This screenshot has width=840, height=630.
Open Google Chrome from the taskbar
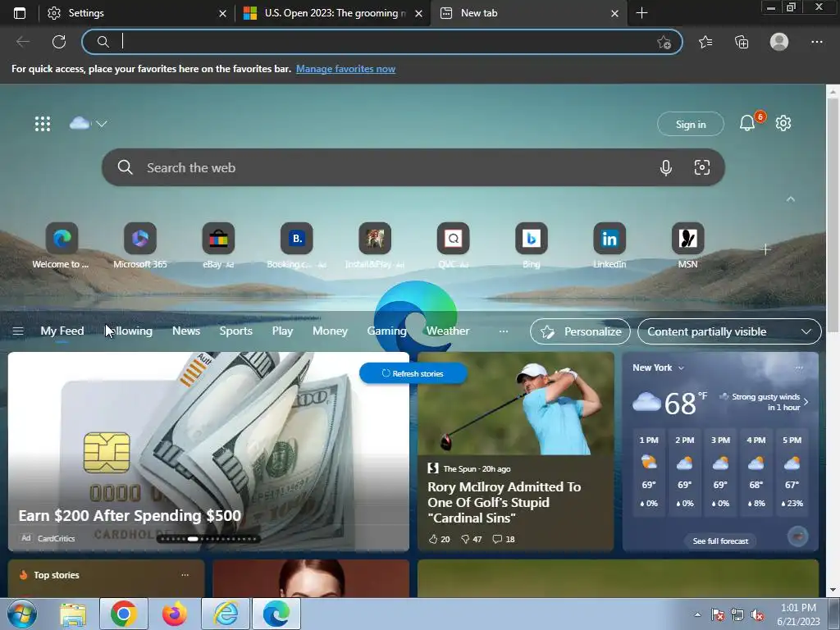(124, 614)
